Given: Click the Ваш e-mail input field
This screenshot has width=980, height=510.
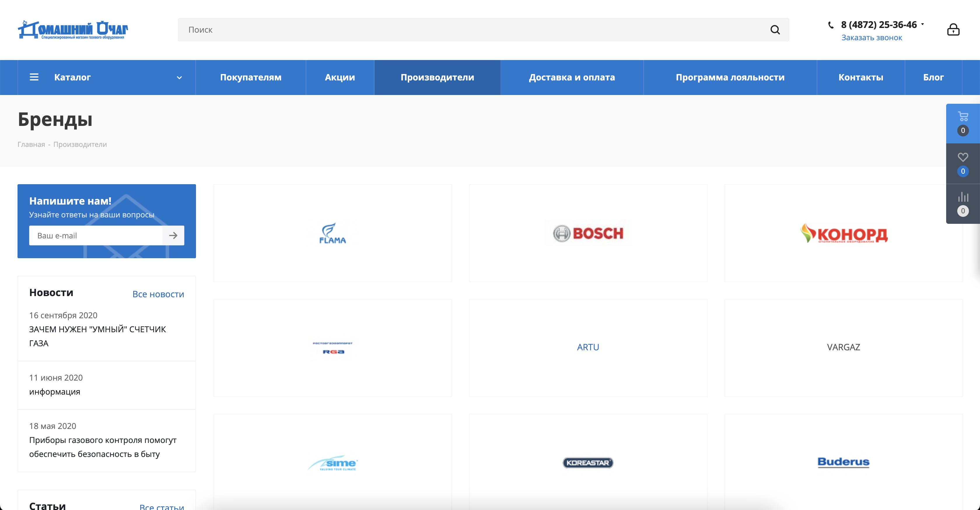Looking at the screenshot, I should [x=96, y=235].
